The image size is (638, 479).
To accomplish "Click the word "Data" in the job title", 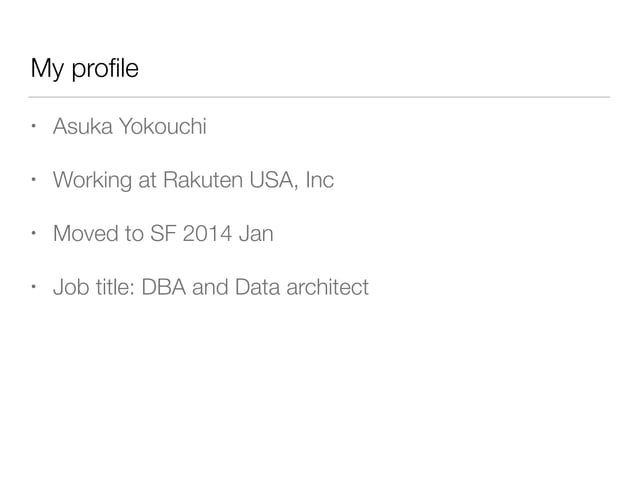I will point(254,289).
